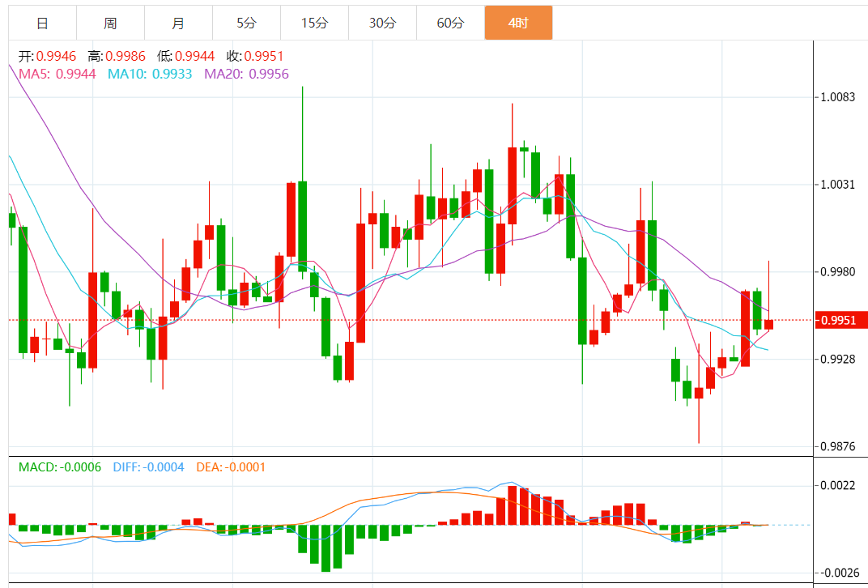Click the active 4时 interval tab

coord(519,23)
